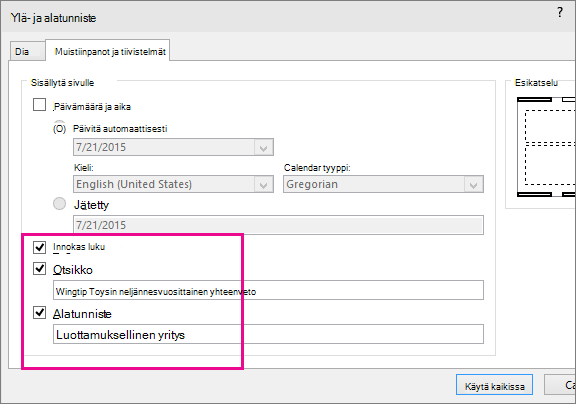Select the Päivitä automaattisesti radio option
The height and width of the screenshot is (404, 576).
(60, 128)
